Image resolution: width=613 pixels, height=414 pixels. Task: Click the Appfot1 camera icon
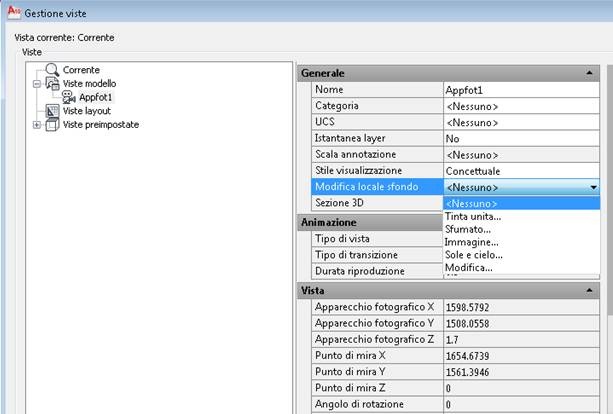(x=69, y=97)
